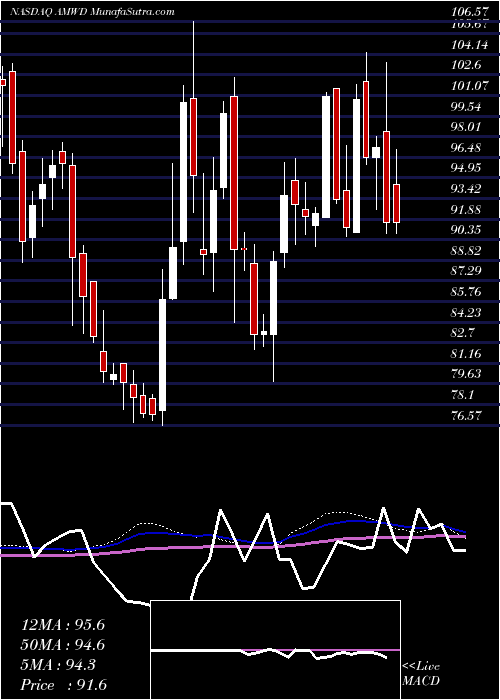The image size is (500, 700).
Task: Click the 94.95 price axis label
Action: 467,168
